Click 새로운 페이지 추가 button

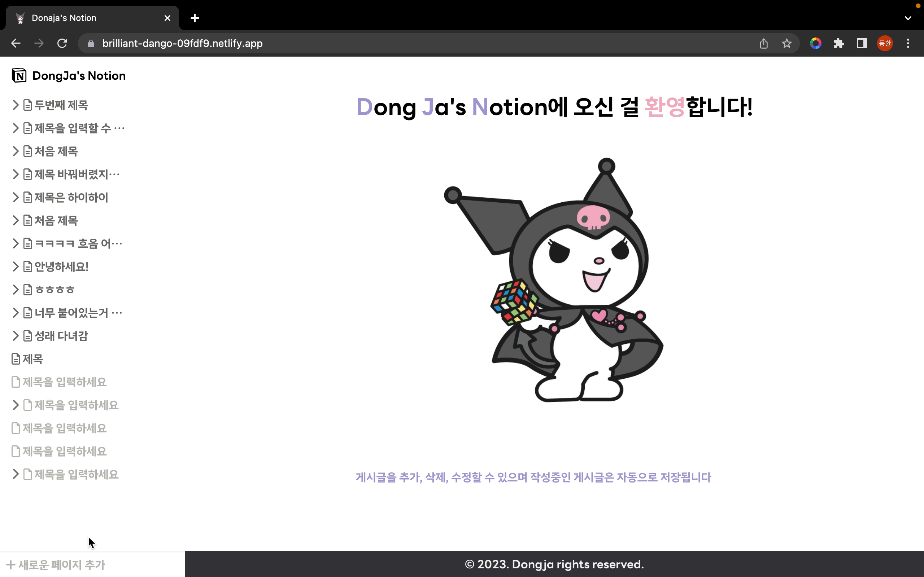coord(56,565)
